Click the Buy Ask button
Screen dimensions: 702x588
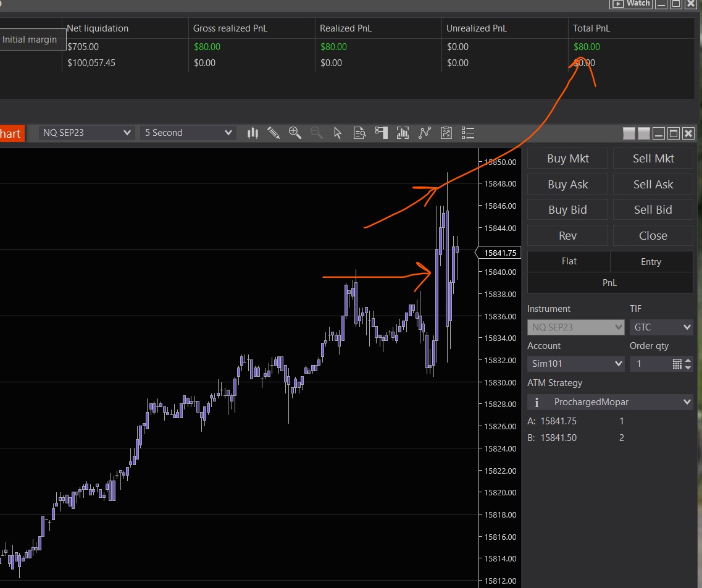click(567, 185)
